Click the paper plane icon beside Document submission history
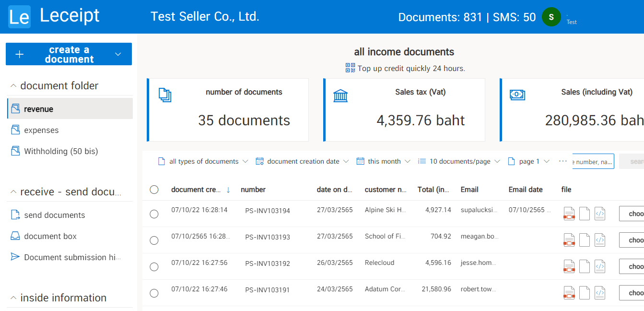Viewport: 644px width, 311px height. (14, 257)
